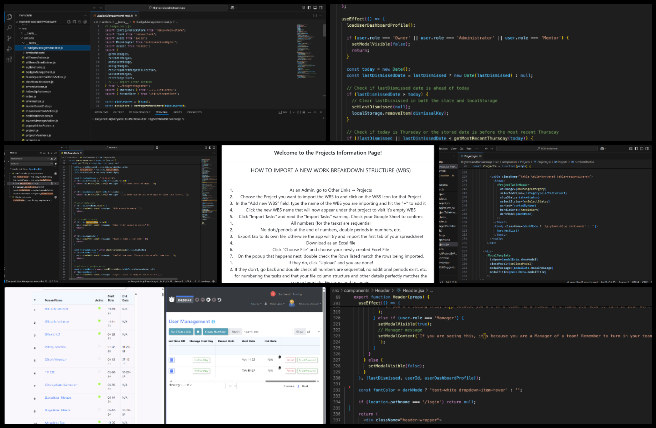Open the highlighted Dashboard nav item in web app

pyautogui.click(x=184, y=300)
